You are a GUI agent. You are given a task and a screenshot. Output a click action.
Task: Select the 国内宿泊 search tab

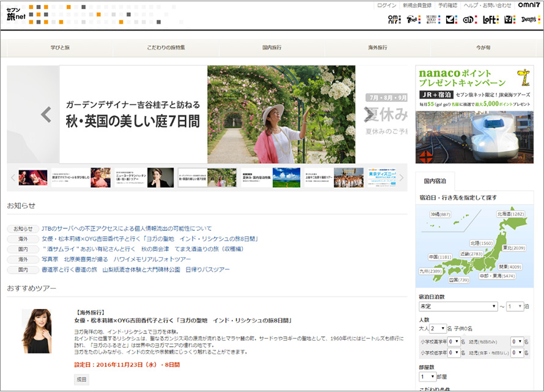[x=435, y=181]
